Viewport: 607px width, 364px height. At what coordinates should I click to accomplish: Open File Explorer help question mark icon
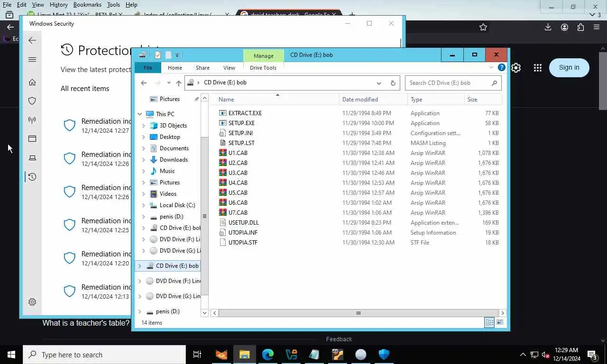(502, 68)
